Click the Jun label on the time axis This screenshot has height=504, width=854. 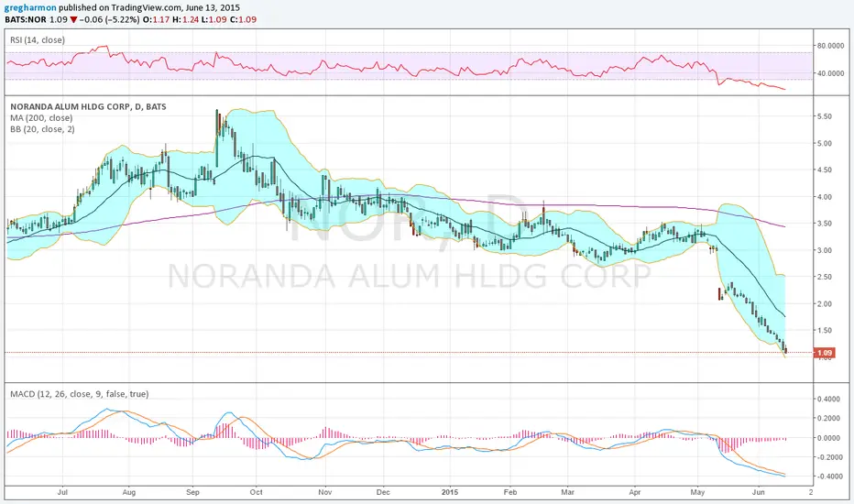tap(758, 492)
